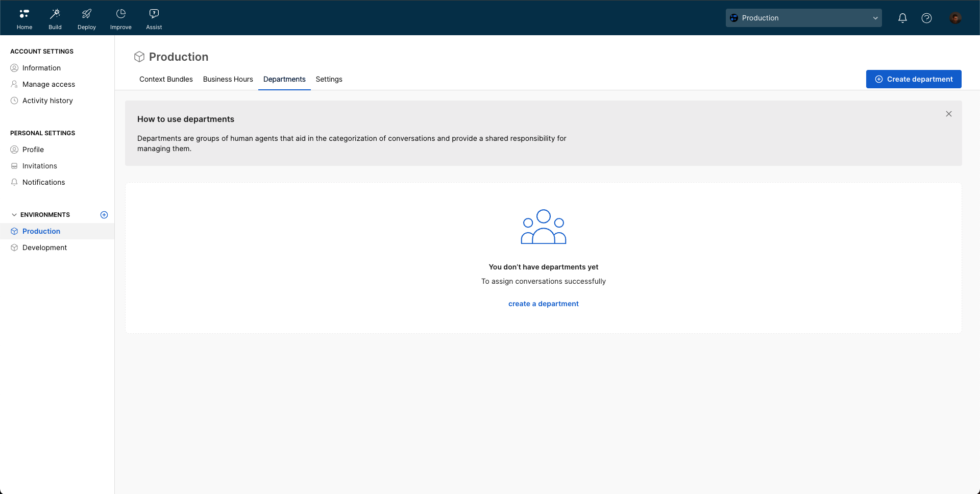The width and height of the screenshot is (980, 494).
Task: Open the notifications bell in header
Action: tap(902, 18)
